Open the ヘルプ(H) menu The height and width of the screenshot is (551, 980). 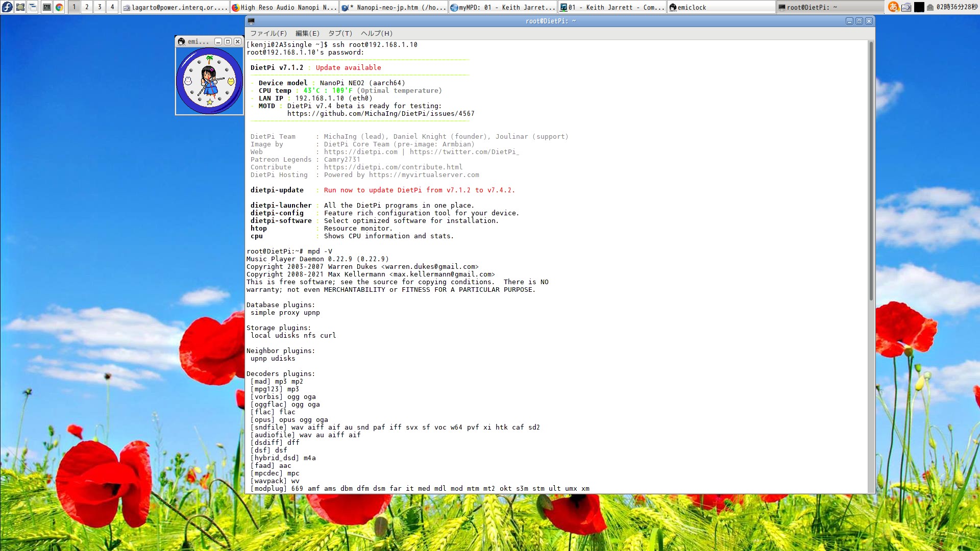[x=377, y=33]
